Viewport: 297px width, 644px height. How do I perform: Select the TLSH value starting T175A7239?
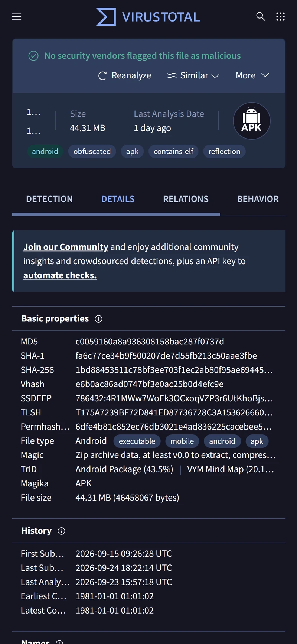[174, 412]
